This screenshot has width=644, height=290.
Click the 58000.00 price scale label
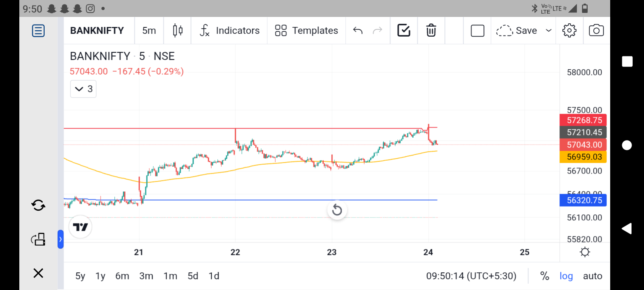click(x=584, y=72)
